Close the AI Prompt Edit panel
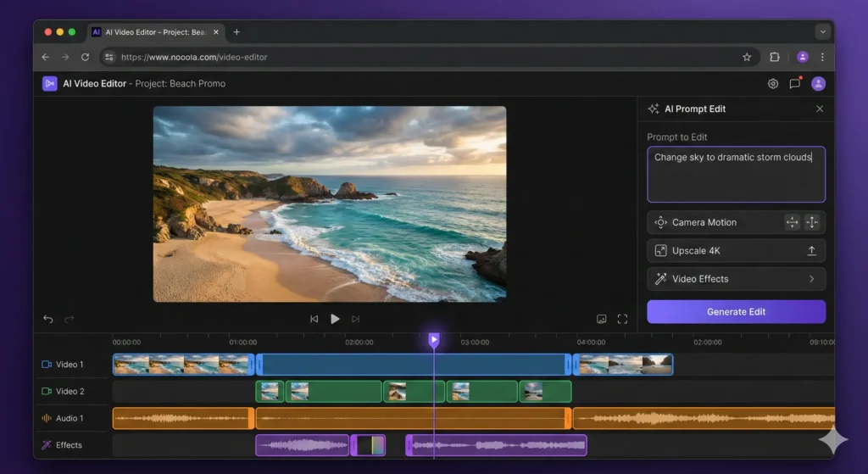This screenshot has height=474, width=868. [819, 109]
